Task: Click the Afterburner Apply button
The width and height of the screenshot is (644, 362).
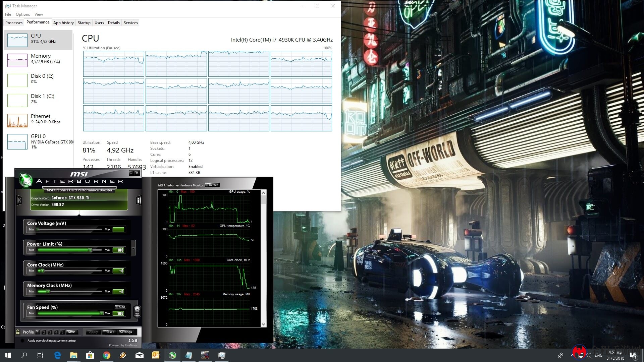Action: pos(94,332)
